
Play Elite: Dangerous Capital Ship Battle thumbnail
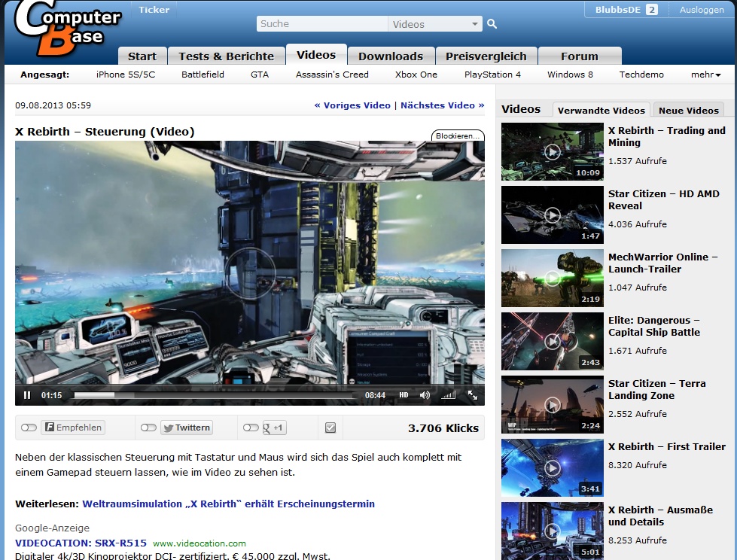pos(553,341)
